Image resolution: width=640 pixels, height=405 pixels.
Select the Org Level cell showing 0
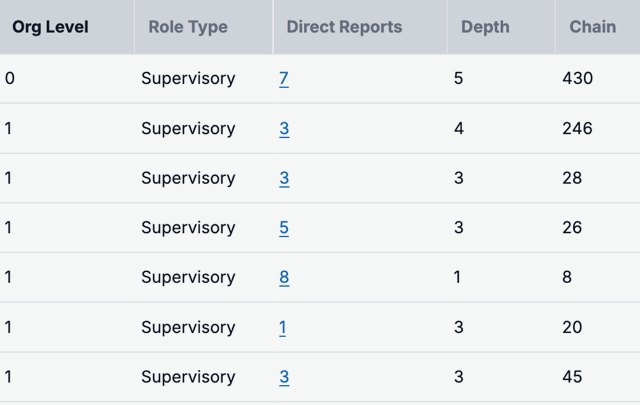coord(10,79)
